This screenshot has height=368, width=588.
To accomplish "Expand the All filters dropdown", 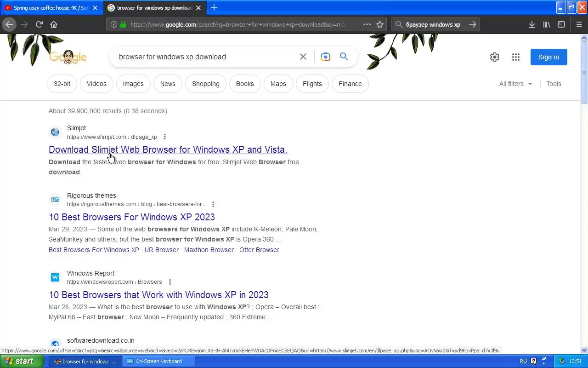I will click(516, 84).
